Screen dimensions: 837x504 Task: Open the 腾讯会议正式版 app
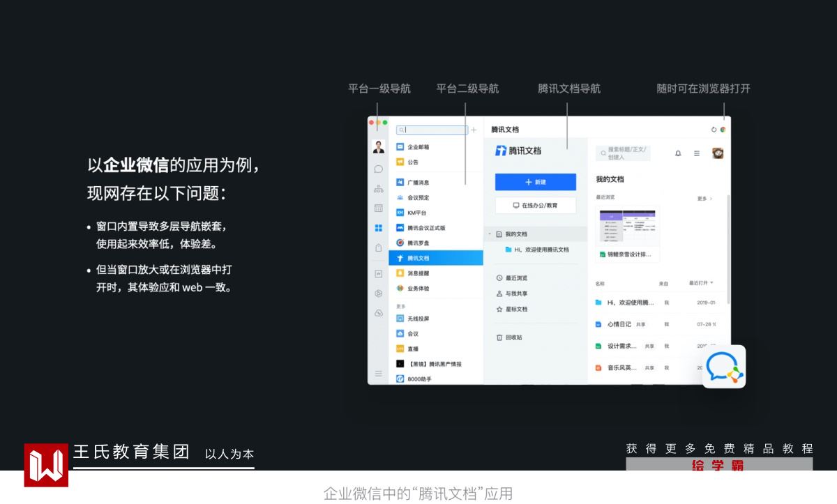(436, 228)
